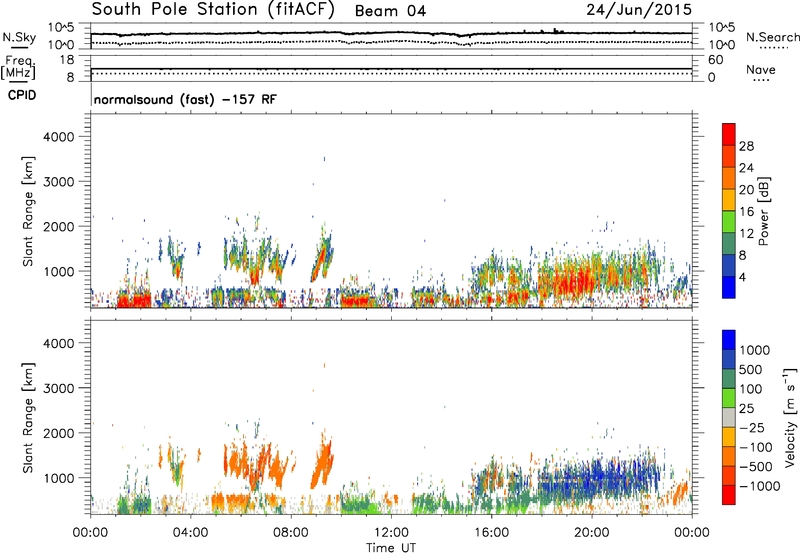The width and height of the screenshot is (800, 554).
Task: Select the '3000' tick in the power panel
Action: click(x=59, y=182)
